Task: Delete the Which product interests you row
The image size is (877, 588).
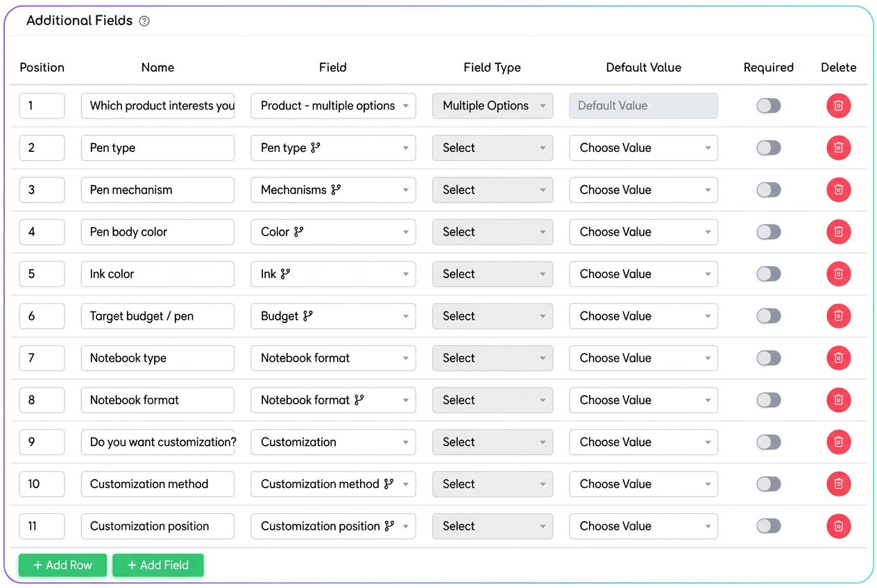Action: (838, 106)
